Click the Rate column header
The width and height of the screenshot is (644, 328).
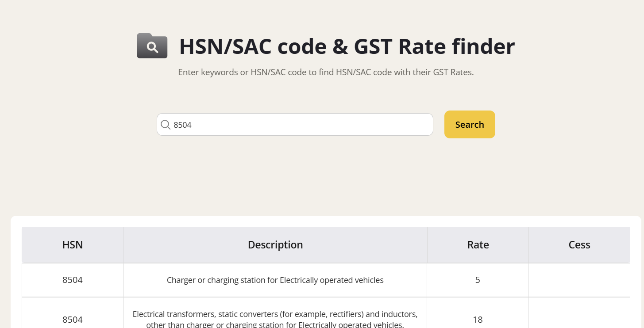478,245
